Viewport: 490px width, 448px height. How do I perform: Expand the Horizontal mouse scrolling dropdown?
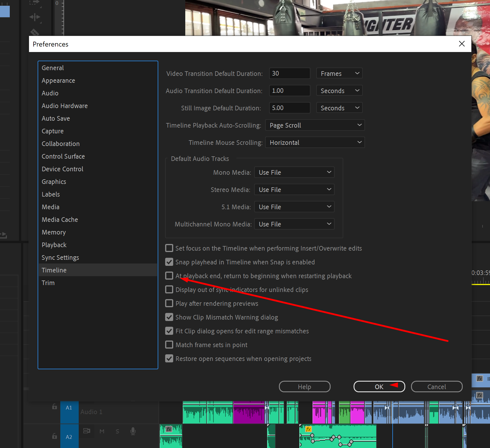click(x=315, y=142)
